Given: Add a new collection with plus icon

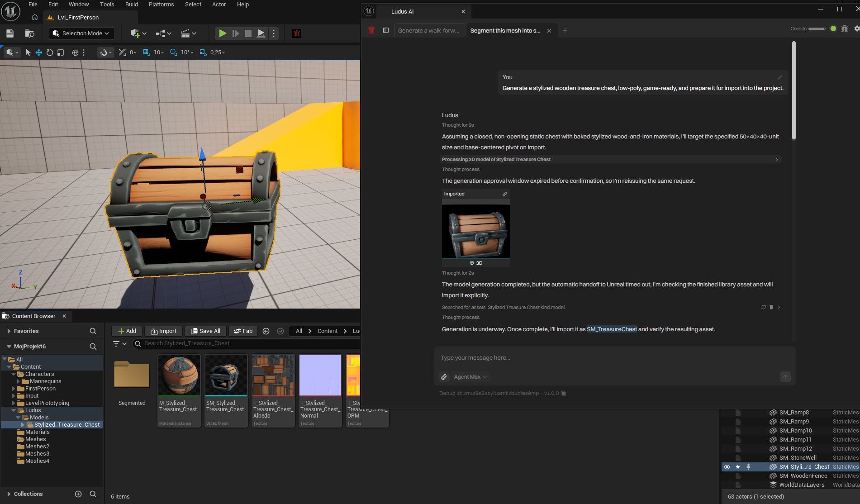Looking at the screenshot, I should pyautogui.click(x=78, y=494).
